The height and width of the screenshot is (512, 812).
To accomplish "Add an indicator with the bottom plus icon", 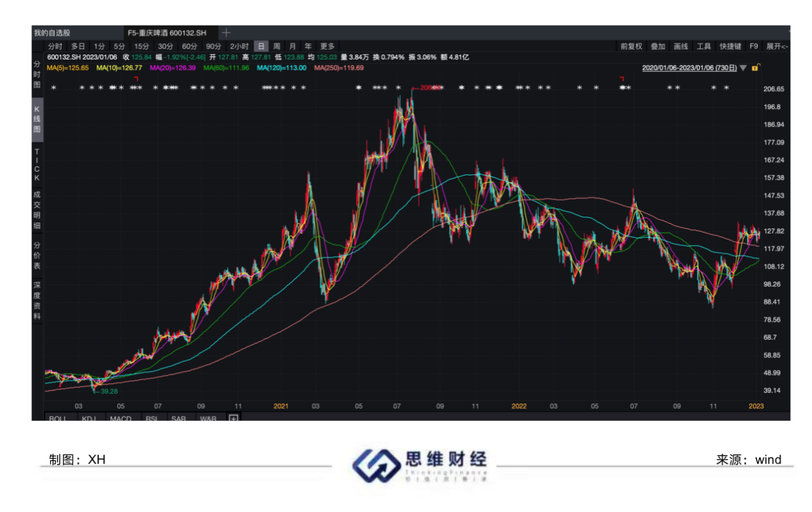I will tap(234, 418).
